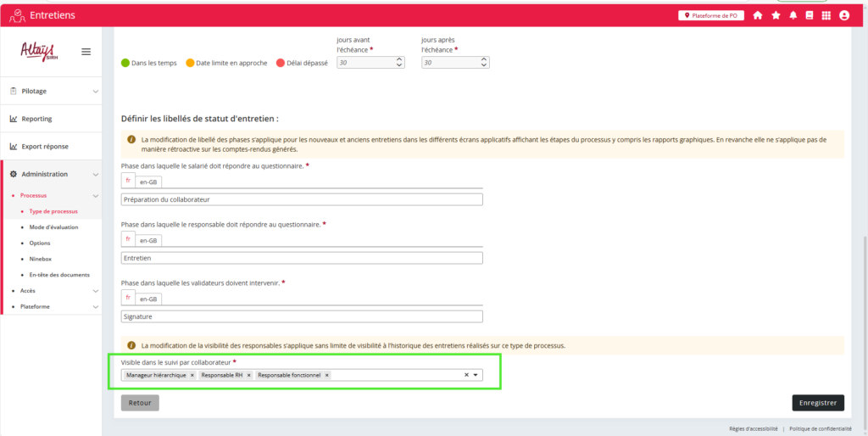This screenshot has width=868, height=436.
Task: Click the Enregistrer button
Action: click(x=817, y=403)
